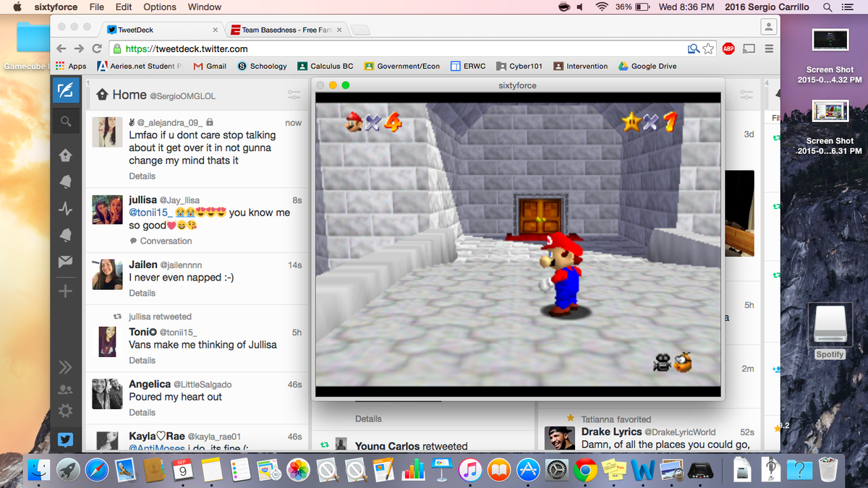
Task: Jump to Home column via sidebar house icon
Action: click(x=65, y=155)
